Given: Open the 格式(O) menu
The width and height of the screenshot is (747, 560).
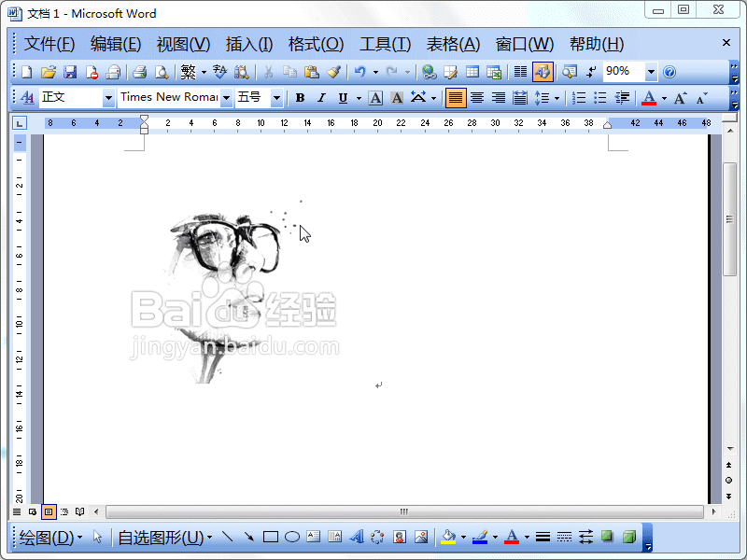Looking at the screenshot, I should coord(316,44).
